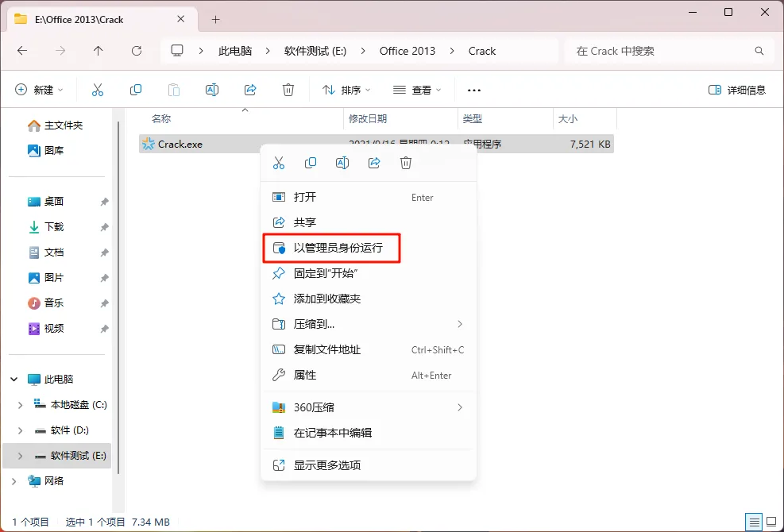This screenshot has height=532, width=784.
Task: Click Delete icon in context menu
Action: [x=405, y=163]
